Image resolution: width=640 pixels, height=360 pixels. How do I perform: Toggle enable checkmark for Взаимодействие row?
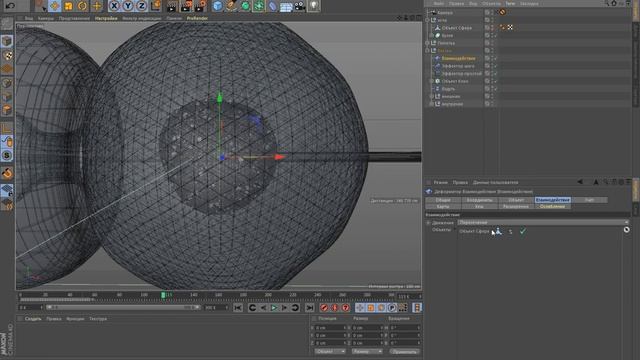(x=495, y=58)
